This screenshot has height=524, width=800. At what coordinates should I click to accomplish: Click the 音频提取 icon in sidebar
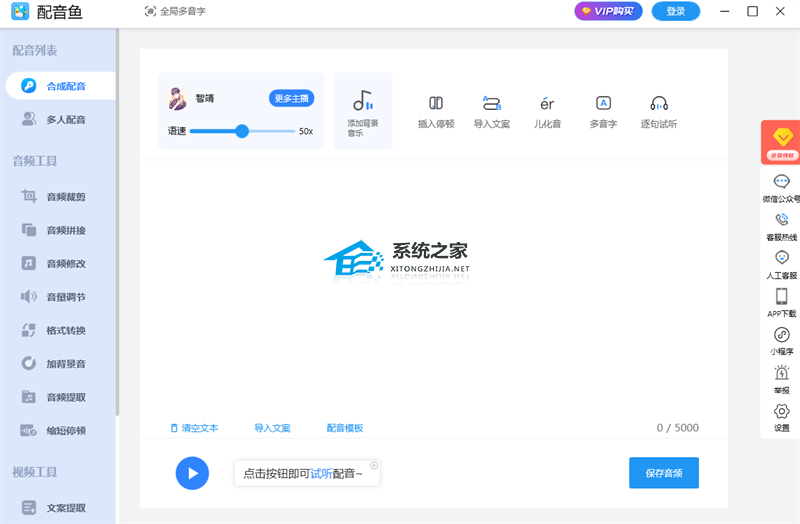[x=29, y=397]
